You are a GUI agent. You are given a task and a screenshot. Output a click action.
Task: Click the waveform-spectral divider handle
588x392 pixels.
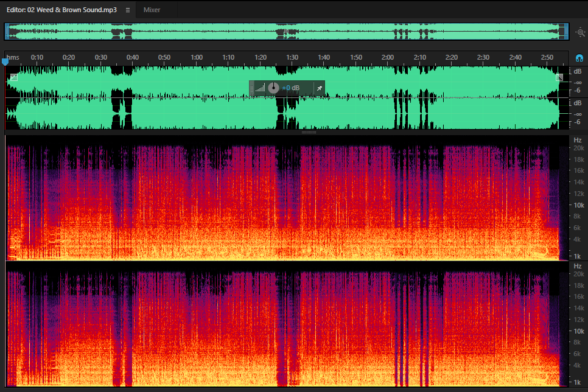(x=309, y=133)
